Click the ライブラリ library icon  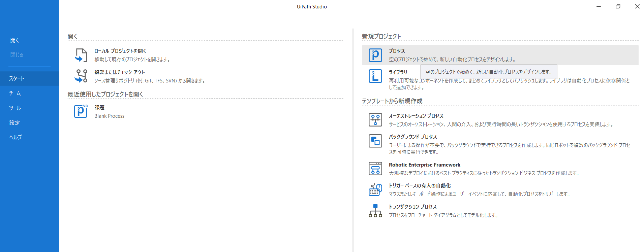pos(375,76)
